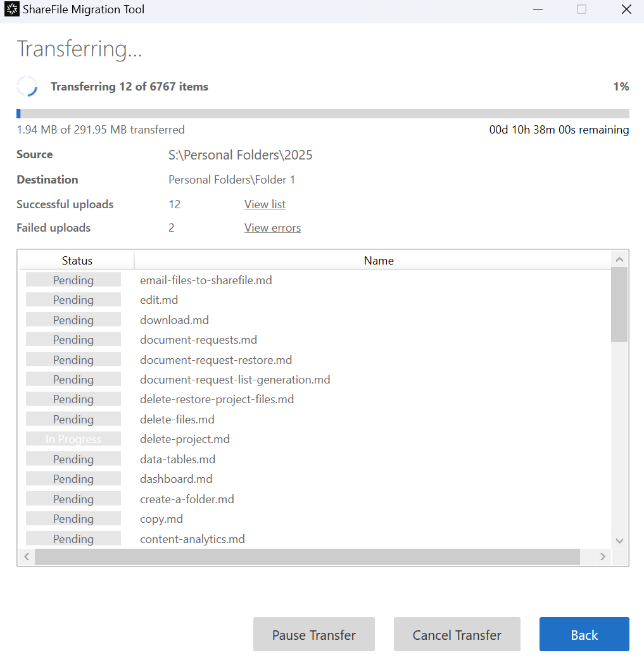
Task: Click the ShareFile app icon in title bar
Action: click(12, 9)
